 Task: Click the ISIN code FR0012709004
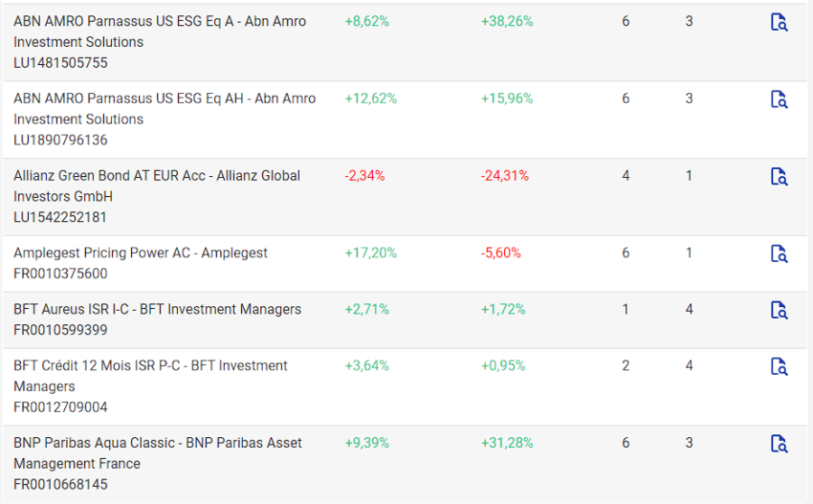tap(60, 407)
